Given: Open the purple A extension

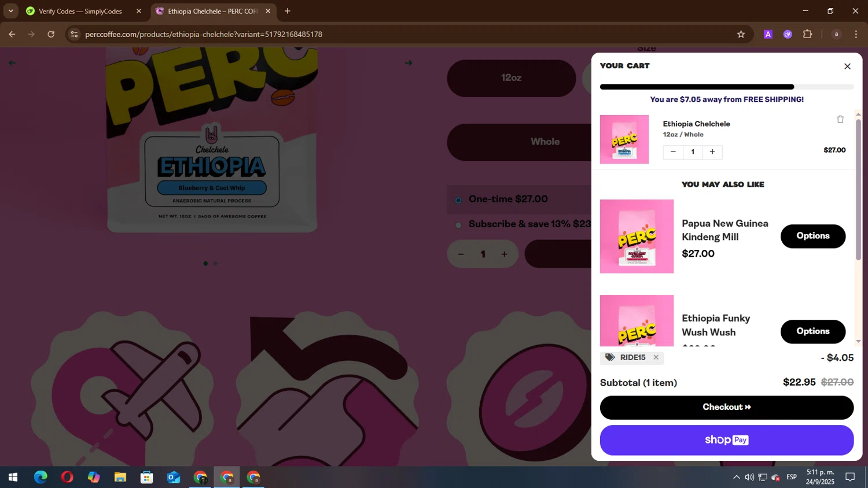Looking at the screenshot, I should coord(768,34).
